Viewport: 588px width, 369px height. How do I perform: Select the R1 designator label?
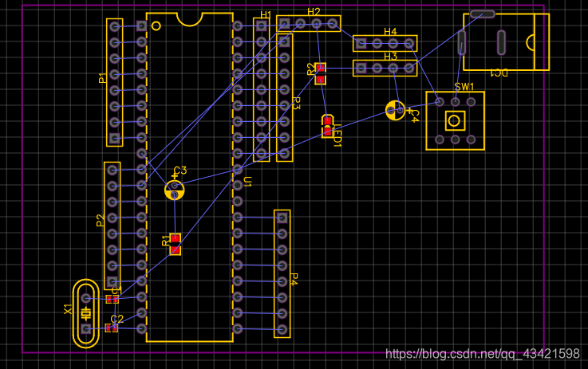(166, 241)
